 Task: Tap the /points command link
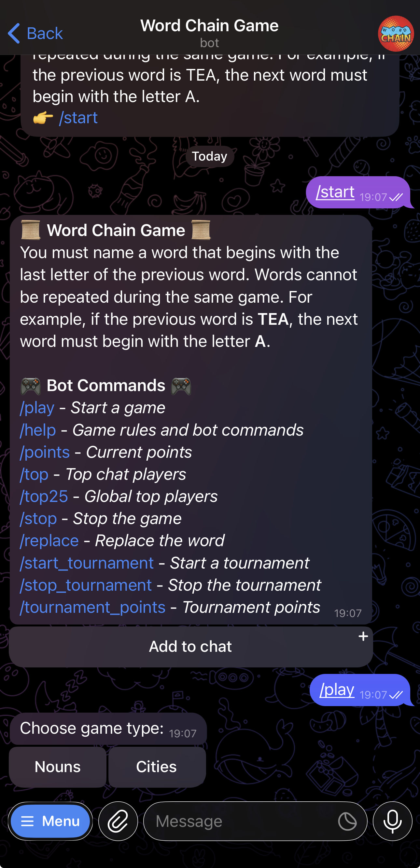45,452
